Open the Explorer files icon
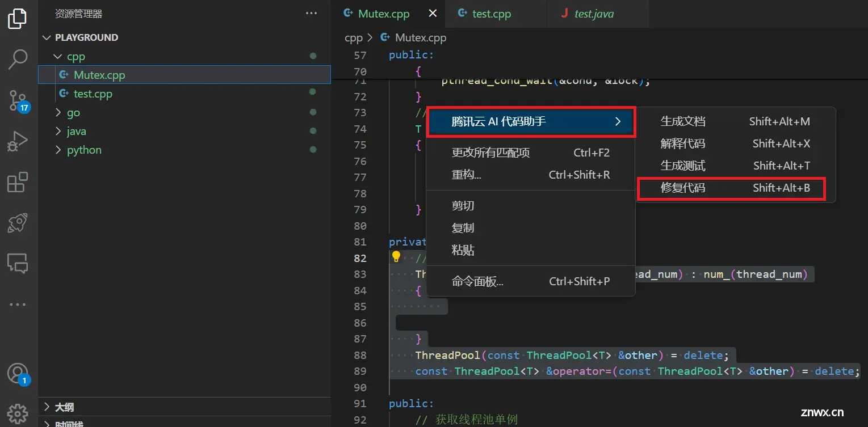 tap(18, 19)
